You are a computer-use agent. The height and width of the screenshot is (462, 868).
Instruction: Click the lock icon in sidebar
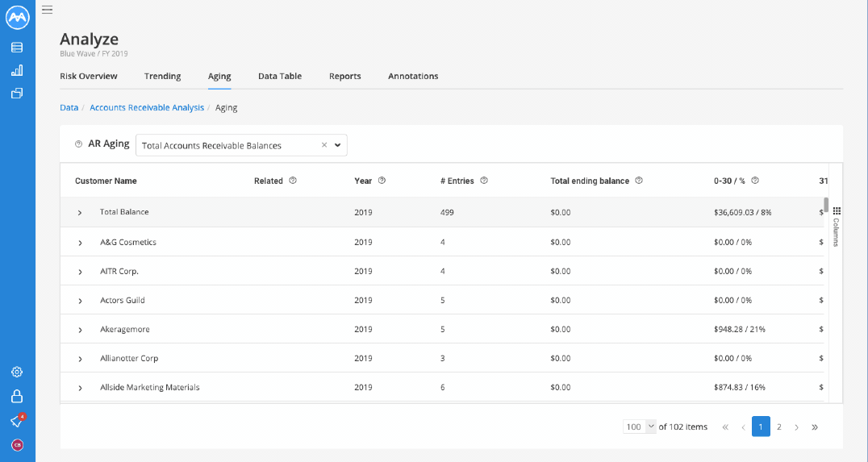click(17, 396)
